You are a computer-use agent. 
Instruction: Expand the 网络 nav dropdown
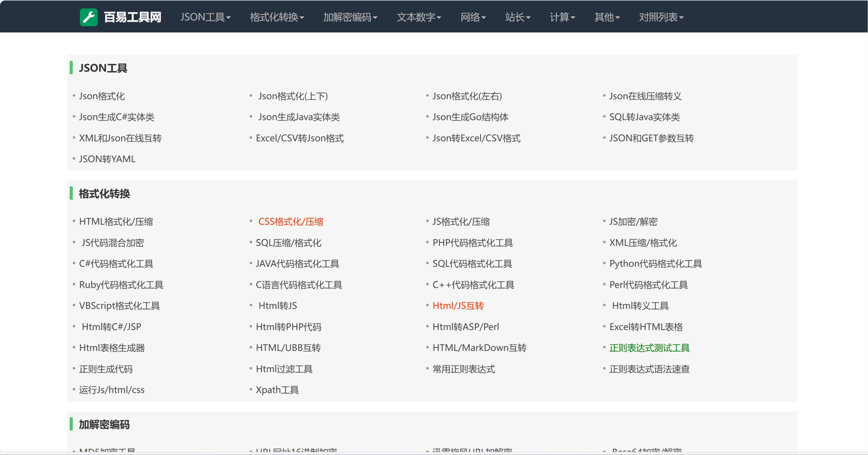coord(473,17)
